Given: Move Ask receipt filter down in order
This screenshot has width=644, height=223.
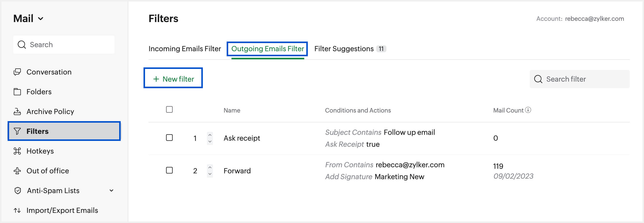Looking at the screenshot, I should click(x=210, y=142).
